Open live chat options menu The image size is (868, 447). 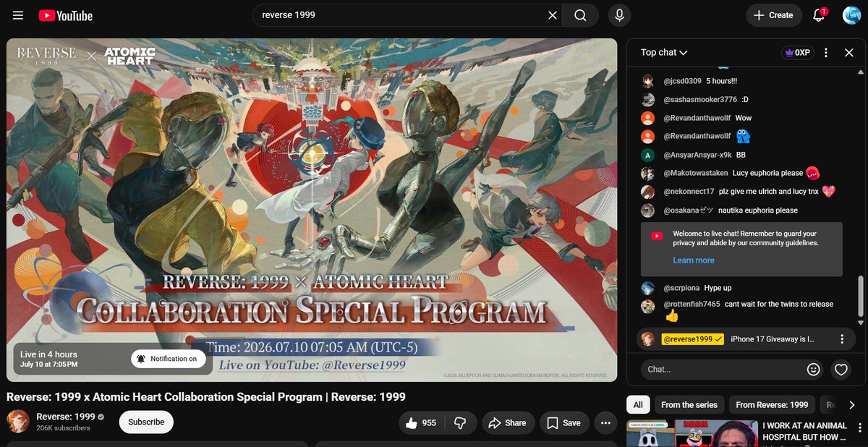(826, 53)
